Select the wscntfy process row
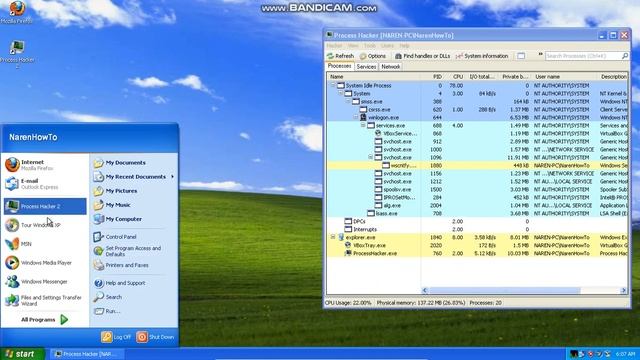Image resolution: width=640 pixels, height=360 pixels. click(x=477, y=165)
